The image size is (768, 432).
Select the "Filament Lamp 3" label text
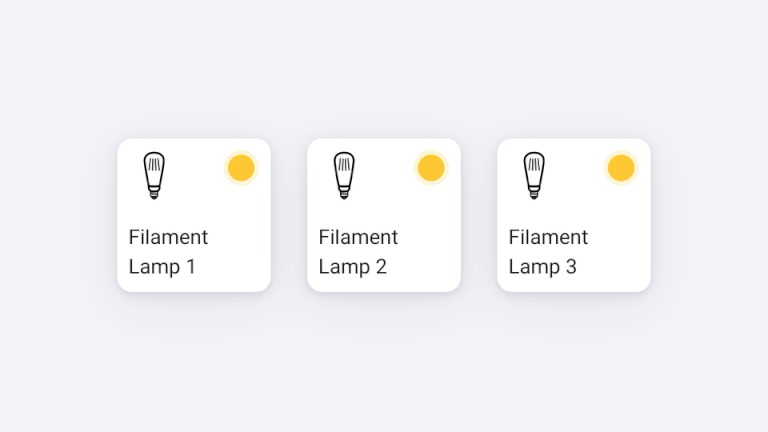click(548, 252)
